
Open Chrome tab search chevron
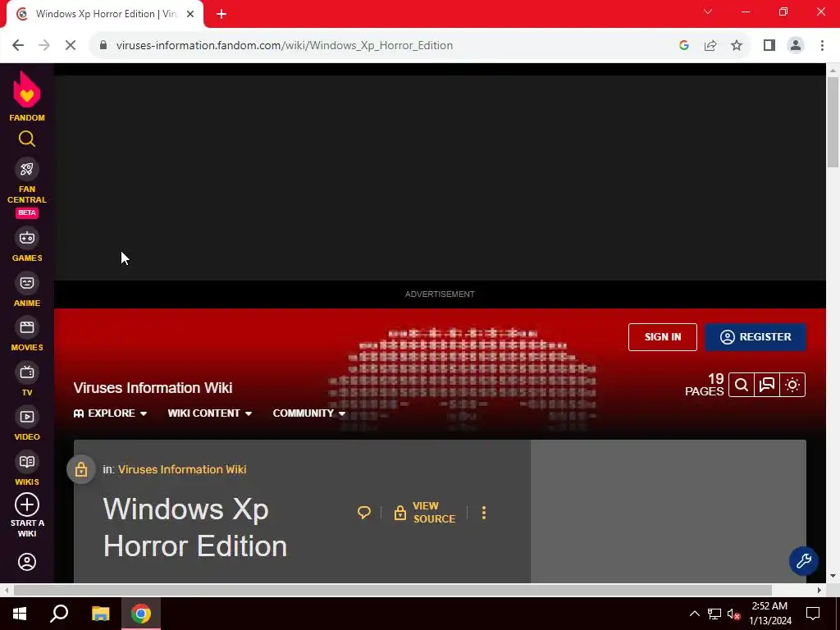[708, 11]
